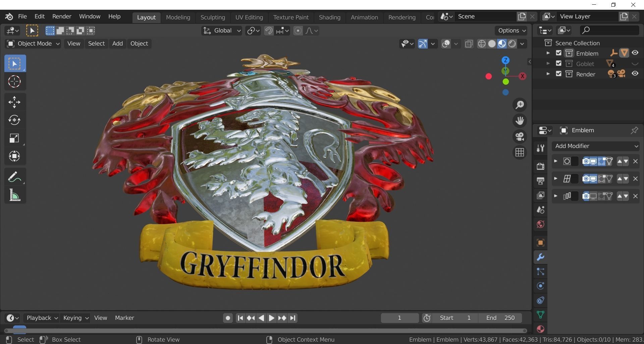Open the Edit menu
The height and width of the screenshot is (344, 644).
(40, 16)
